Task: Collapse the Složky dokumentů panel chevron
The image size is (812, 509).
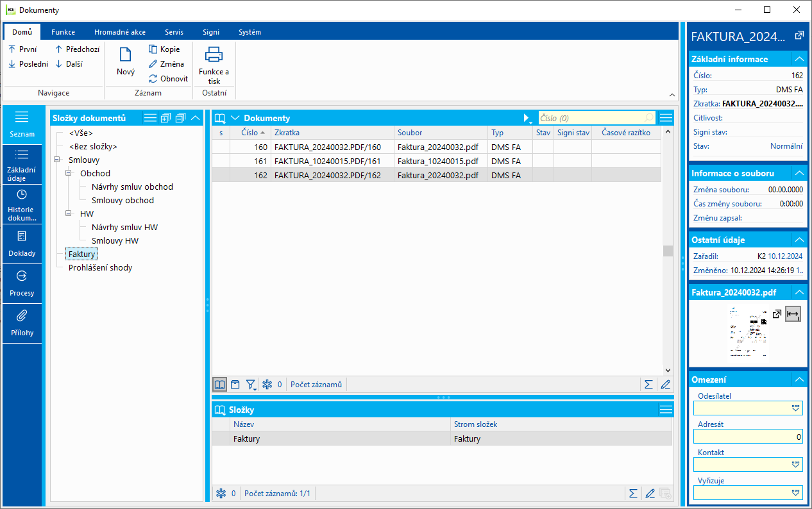Action: click(x=195, y=118)
